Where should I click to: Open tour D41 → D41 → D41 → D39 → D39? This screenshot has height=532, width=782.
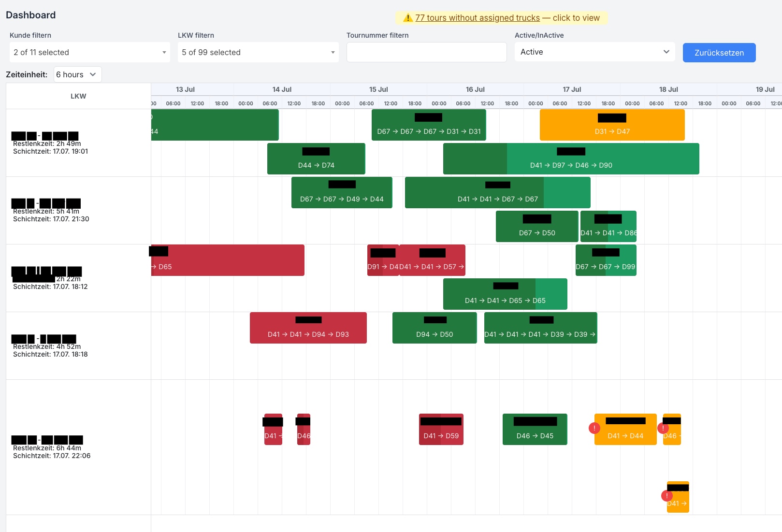541,328
